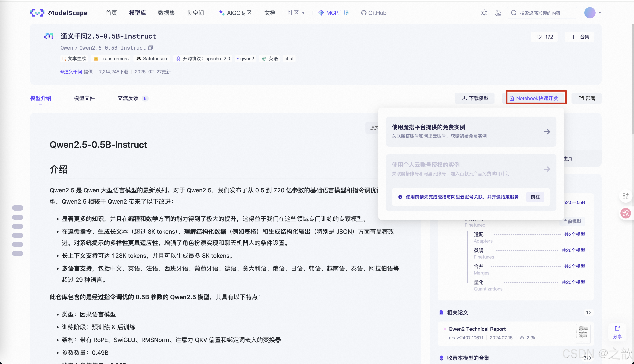634x364 pixels.
Task: Click the paper thumbnail preview
Action: [x=583, y=334]
